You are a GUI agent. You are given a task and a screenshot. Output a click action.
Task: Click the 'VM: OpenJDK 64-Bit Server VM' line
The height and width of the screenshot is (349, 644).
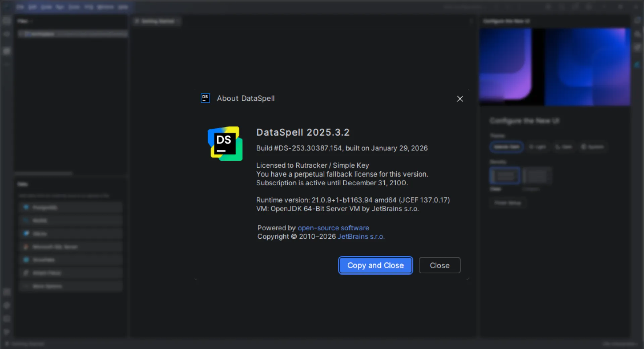[x=337, y=209]
